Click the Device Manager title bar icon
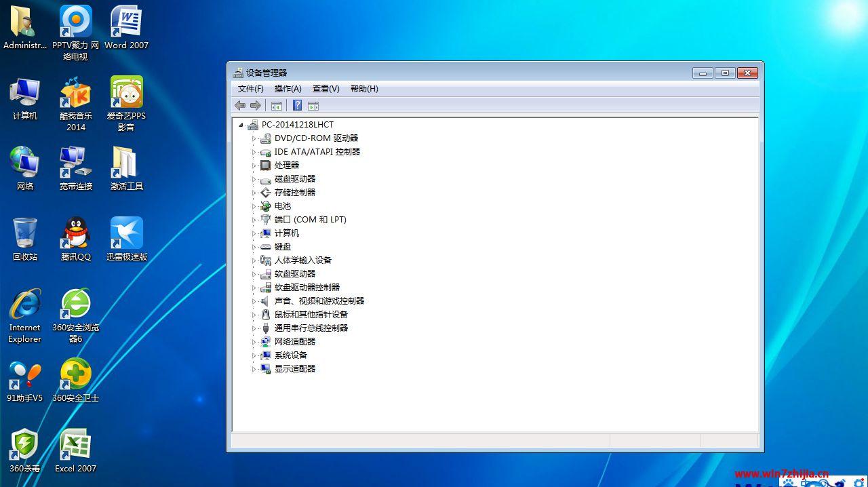The width and height of the screenshot is (868, 487). tap(238, 73)
